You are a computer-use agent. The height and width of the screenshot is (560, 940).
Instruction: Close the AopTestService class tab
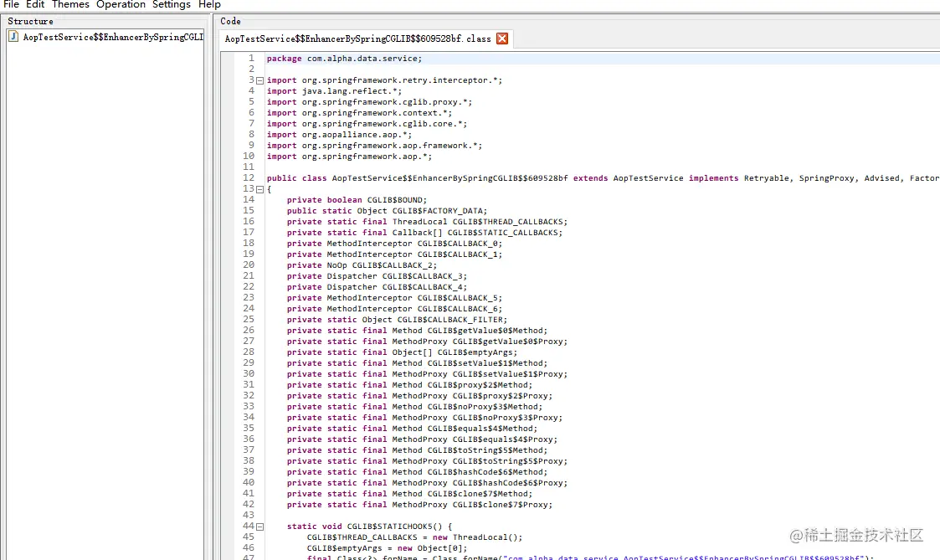click(x=502, y=39)
